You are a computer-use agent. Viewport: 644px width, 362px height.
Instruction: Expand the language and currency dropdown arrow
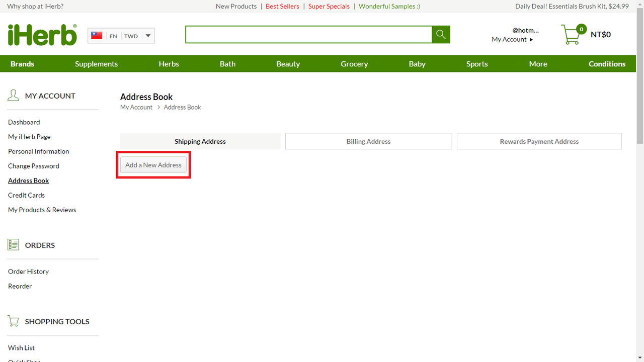[x=148, y=36]
